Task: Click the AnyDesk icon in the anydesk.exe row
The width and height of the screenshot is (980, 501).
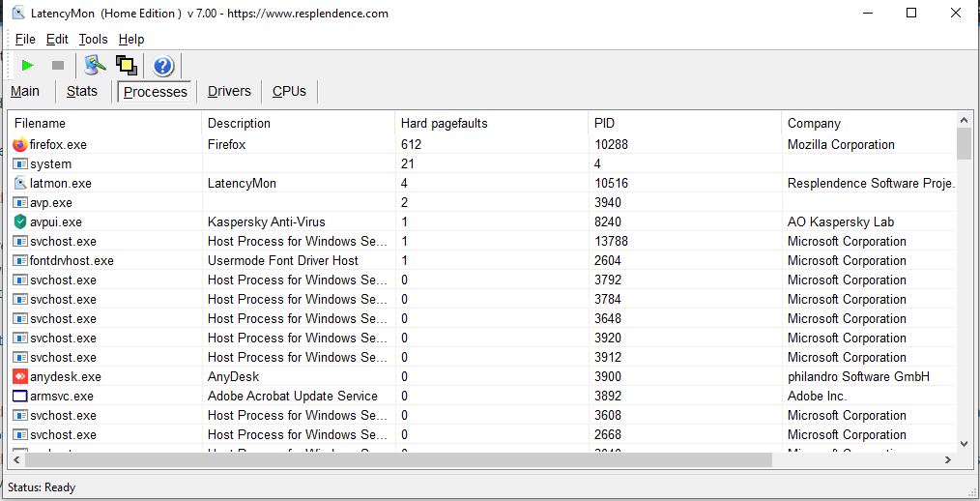Action: pos(20,376)
